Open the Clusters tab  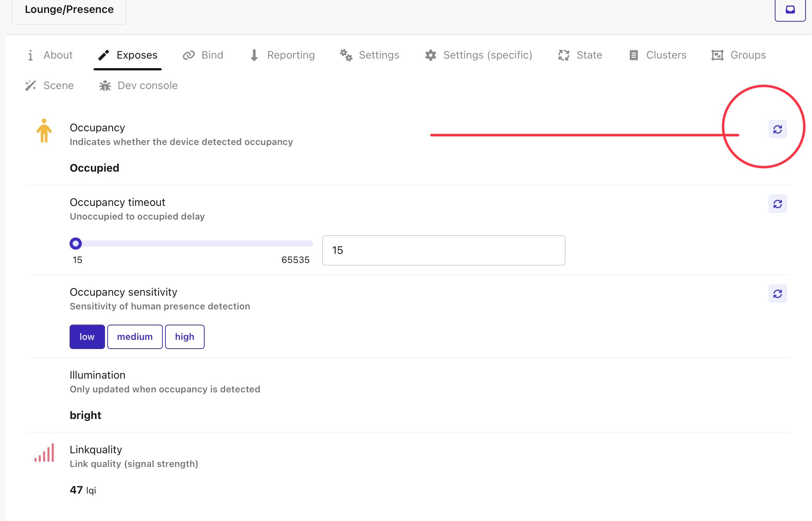(658, 55)
